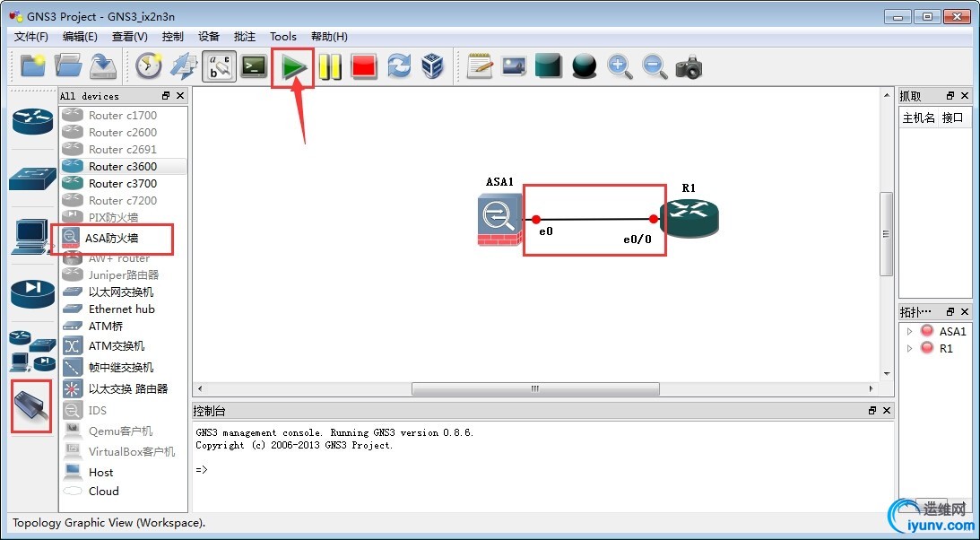
Task: Stop all devices with red stop button
Action: point(364,67)
